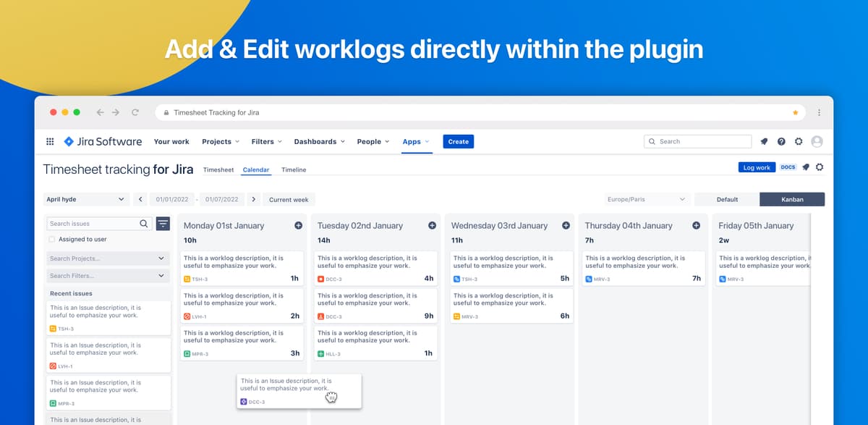Open the plugin settings gear beside DOCS
This screenshot has height=425, width=868.
820,167
